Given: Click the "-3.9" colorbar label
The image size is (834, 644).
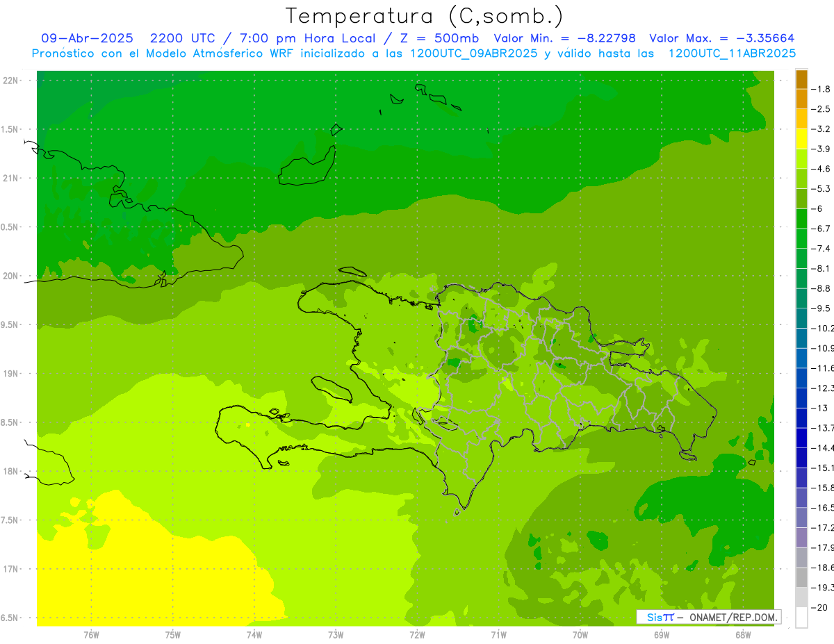Looking at the screenshot, I should [821, 149].
